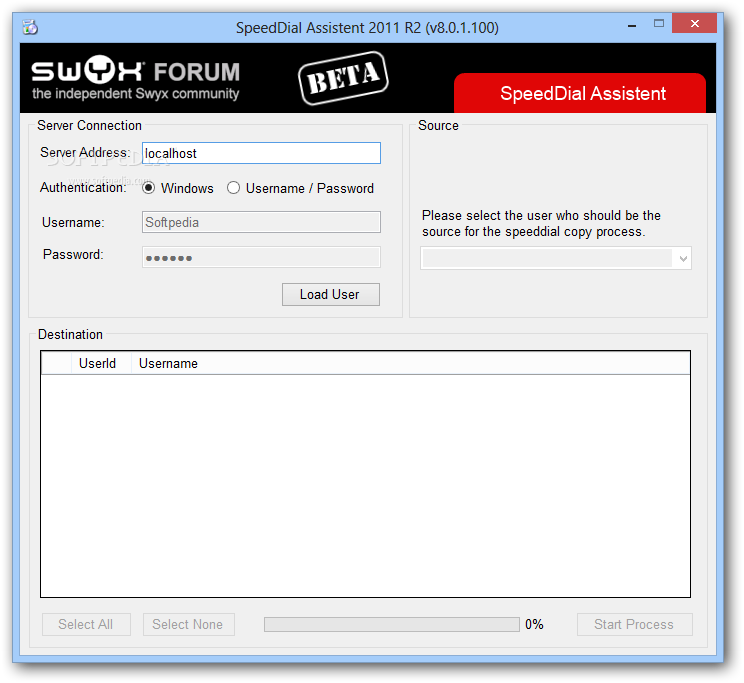Click the Server Address label
This screenshot has height=683, width=744.
[x=85, y=152]
